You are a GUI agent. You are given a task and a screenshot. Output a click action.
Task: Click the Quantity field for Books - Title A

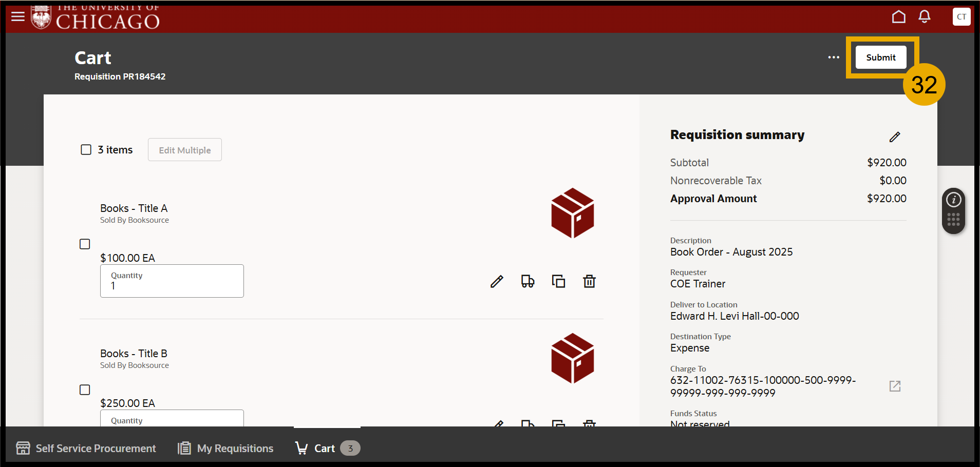(x=172, y=281)
